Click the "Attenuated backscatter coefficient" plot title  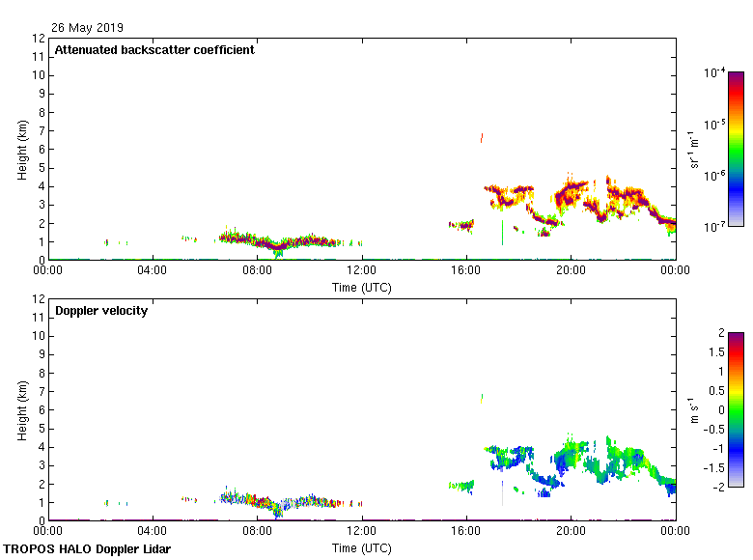[154, 50]
